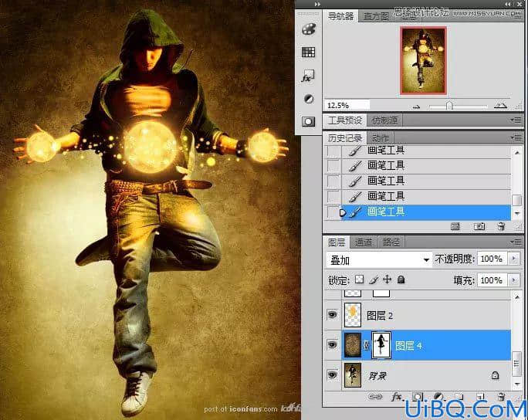Screen dimensions: 528x420
Task: Hide the 图层 4 layer eye icon
Action: coord(333,344)
